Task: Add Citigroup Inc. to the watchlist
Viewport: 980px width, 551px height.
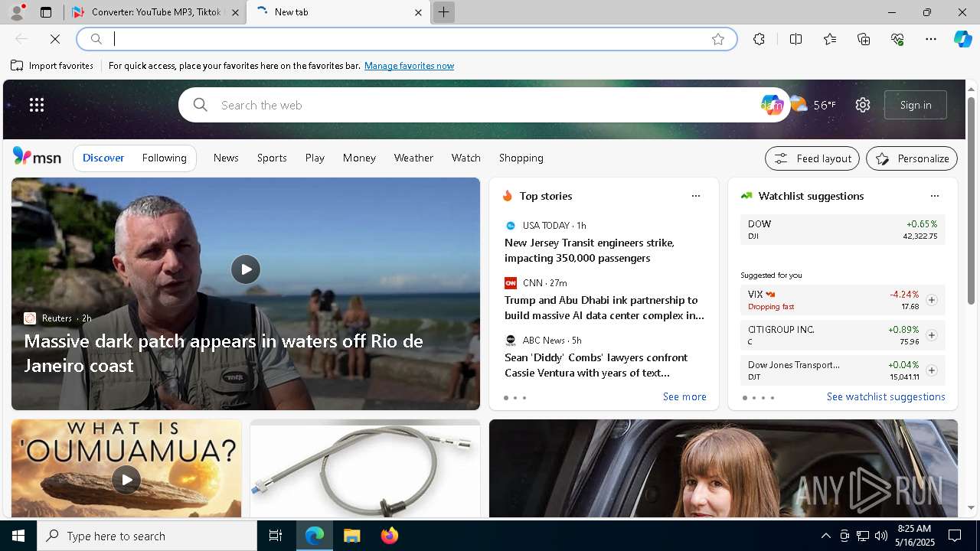Action: tap(932, 335)
